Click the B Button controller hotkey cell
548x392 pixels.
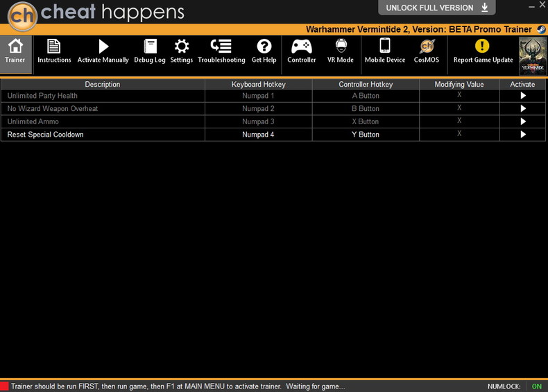(x=366, y=108)
